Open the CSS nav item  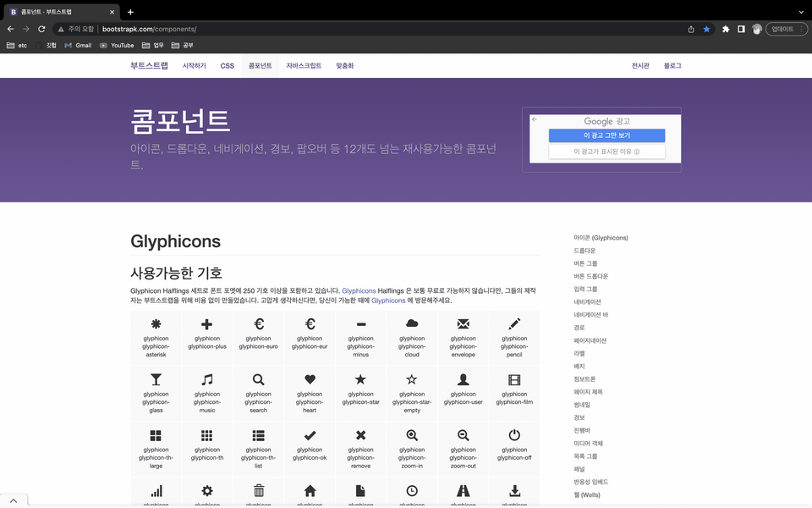[228, 66]
